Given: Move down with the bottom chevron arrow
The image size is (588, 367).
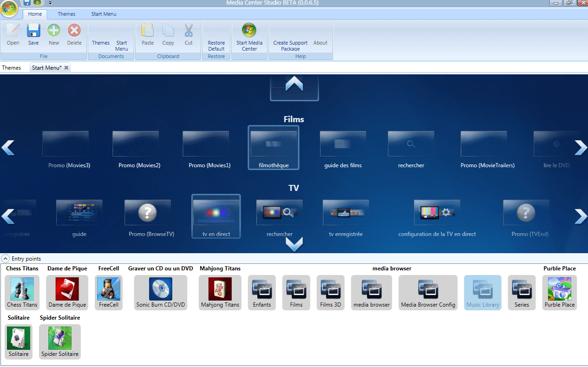Looking at the screenshot, I should [294, 244].
